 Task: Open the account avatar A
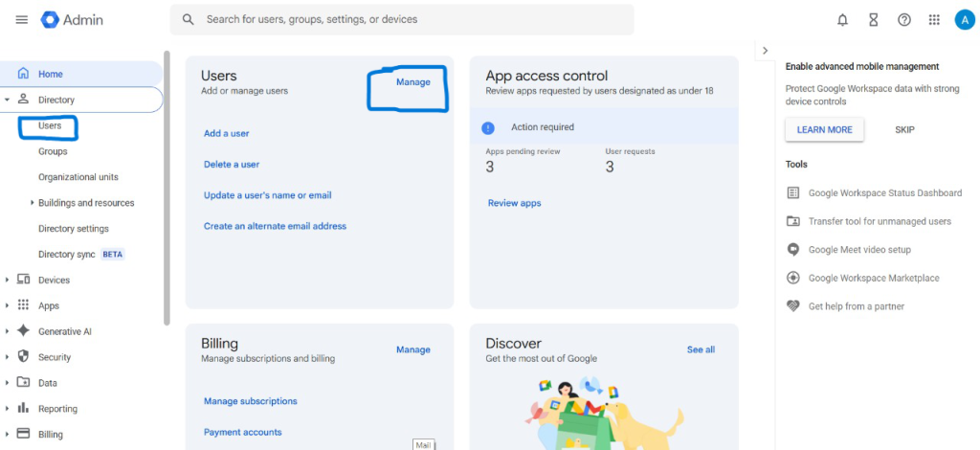965,20
